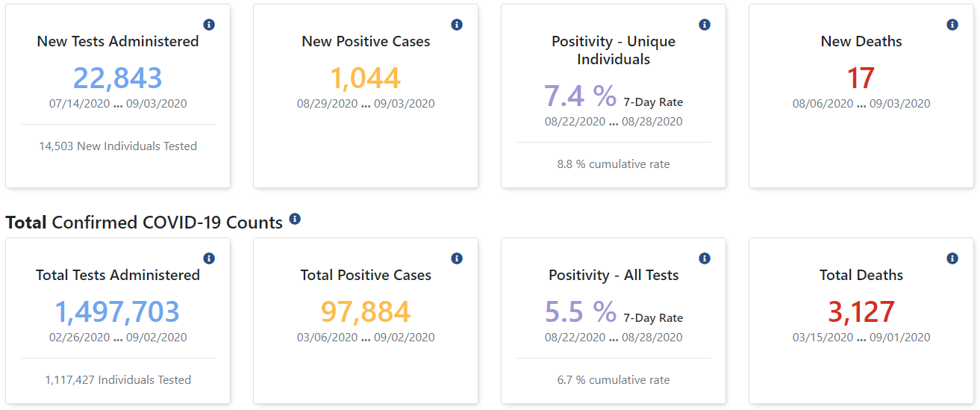The image size is (980, 410).
Task: Select the 5.5 % all tests positivity rate
Action: coord(580,311)
